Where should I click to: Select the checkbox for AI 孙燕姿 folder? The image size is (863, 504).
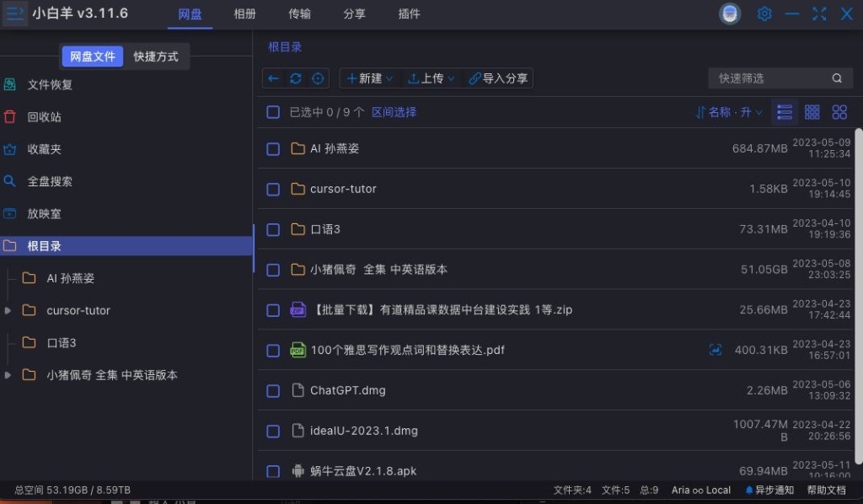[x=273, y=148]
